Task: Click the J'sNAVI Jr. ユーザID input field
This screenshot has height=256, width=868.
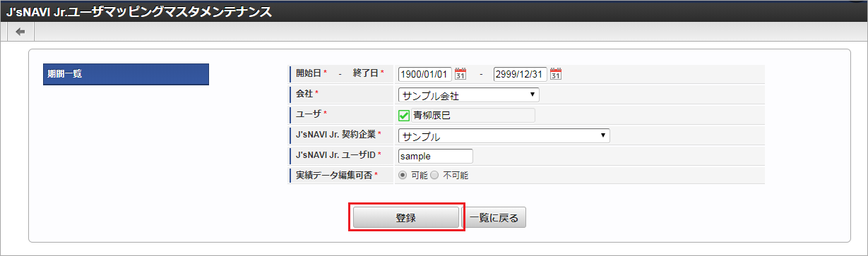Action: click(436, 156)
